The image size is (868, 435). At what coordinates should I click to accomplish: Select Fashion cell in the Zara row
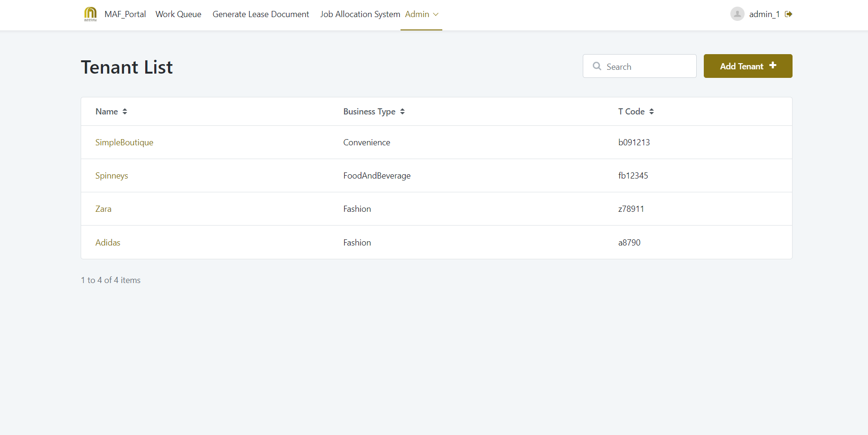point(357,209)
